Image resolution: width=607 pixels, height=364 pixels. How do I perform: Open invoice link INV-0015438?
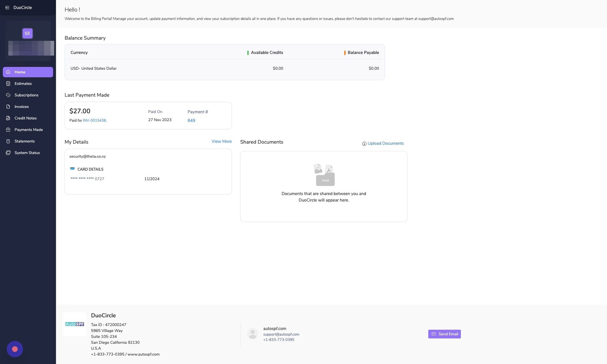pos(94,121)
